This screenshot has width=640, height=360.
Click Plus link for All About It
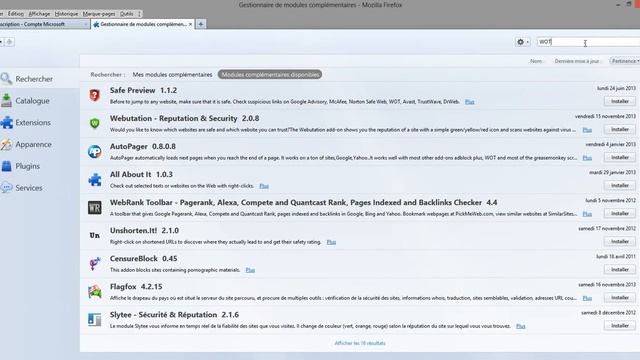264,186
